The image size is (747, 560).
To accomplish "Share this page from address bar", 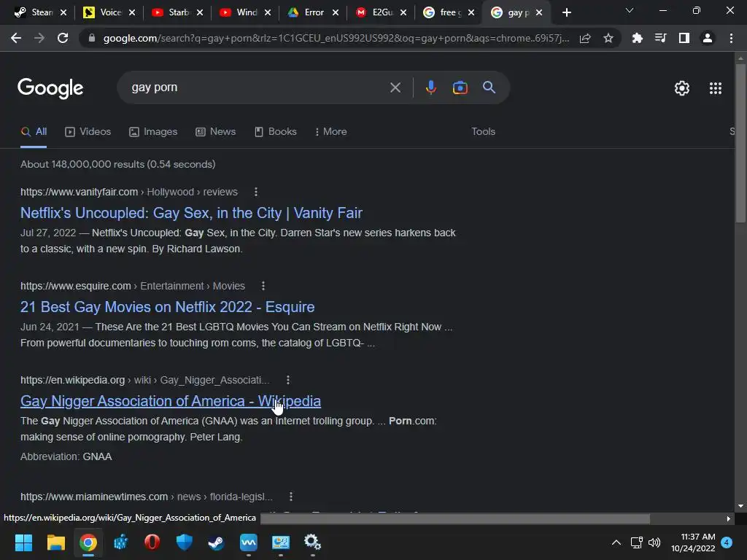I will 585,38.
